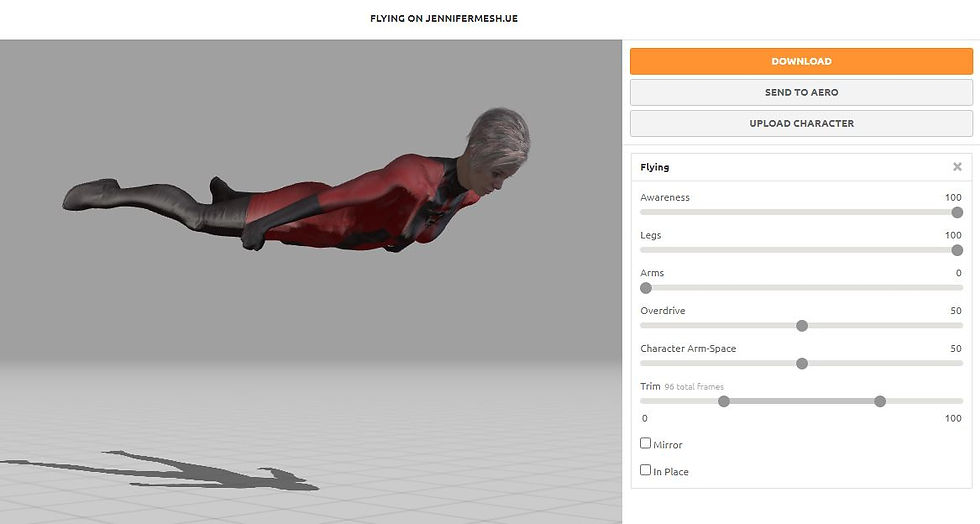Click the orange Download button
Viewport: 980px width, 524px height.
801,61
